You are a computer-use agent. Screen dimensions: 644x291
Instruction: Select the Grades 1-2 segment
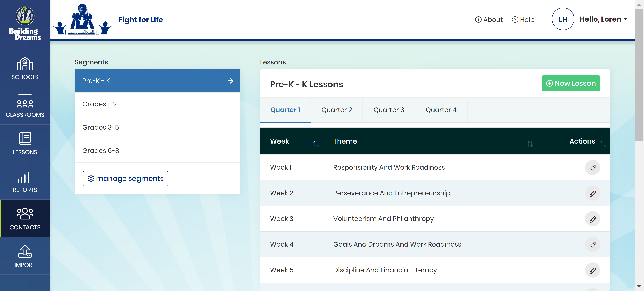coord(157,104)
